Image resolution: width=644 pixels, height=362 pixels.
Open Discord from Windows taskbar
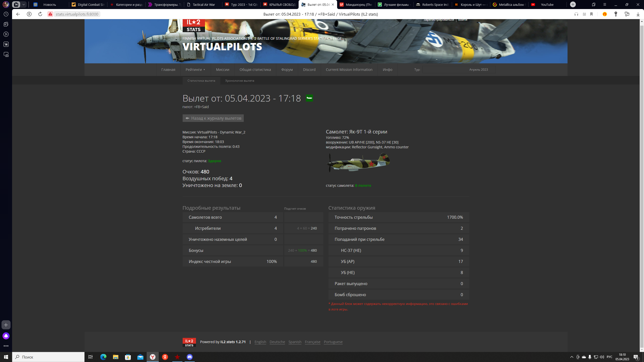click(190, 357)
